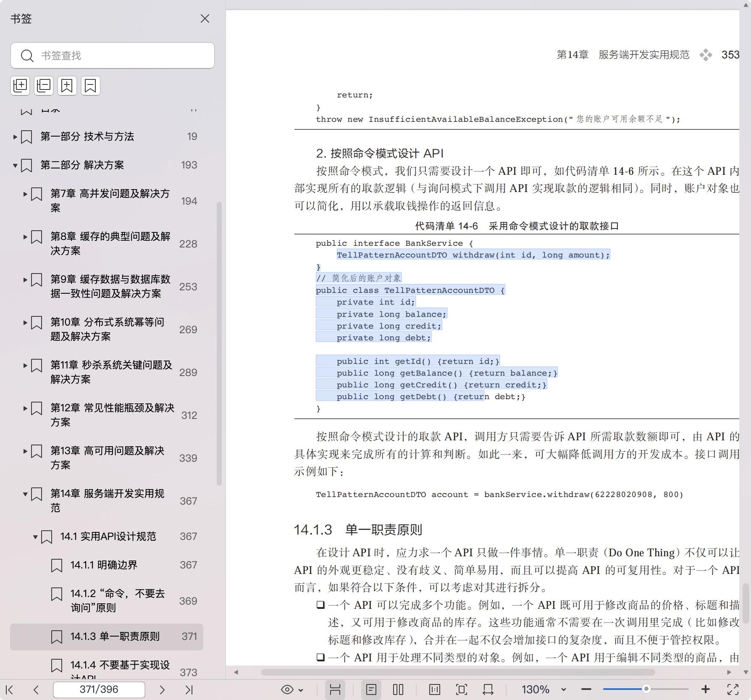Screen dimensions: 751x700
Task: Jump to 第11章 秒杀系统关键问题
Action: tap(112, 372)
